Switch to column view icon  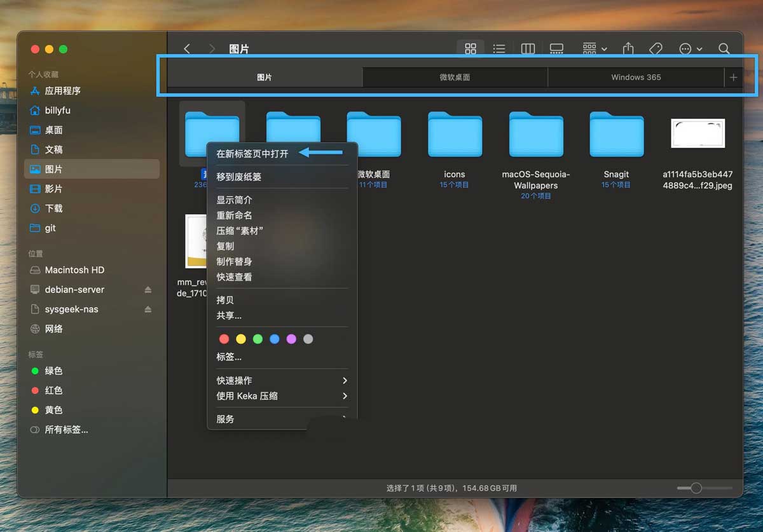coord(527,49)
